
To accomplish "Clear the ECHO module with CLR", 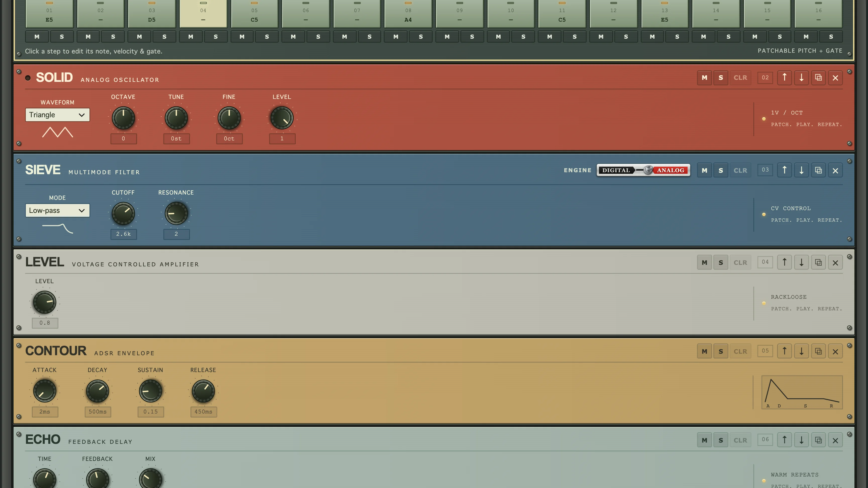I will 740,440.
